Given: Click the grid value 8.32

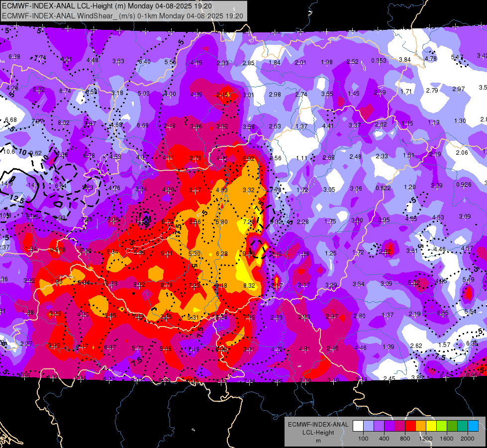Looking at the screenshot, I should (249, 285).
